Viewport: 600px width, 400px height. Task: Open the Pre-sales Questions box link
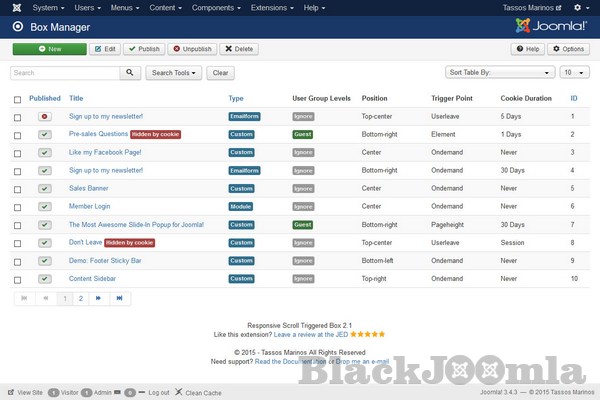(x=98, y=134)
